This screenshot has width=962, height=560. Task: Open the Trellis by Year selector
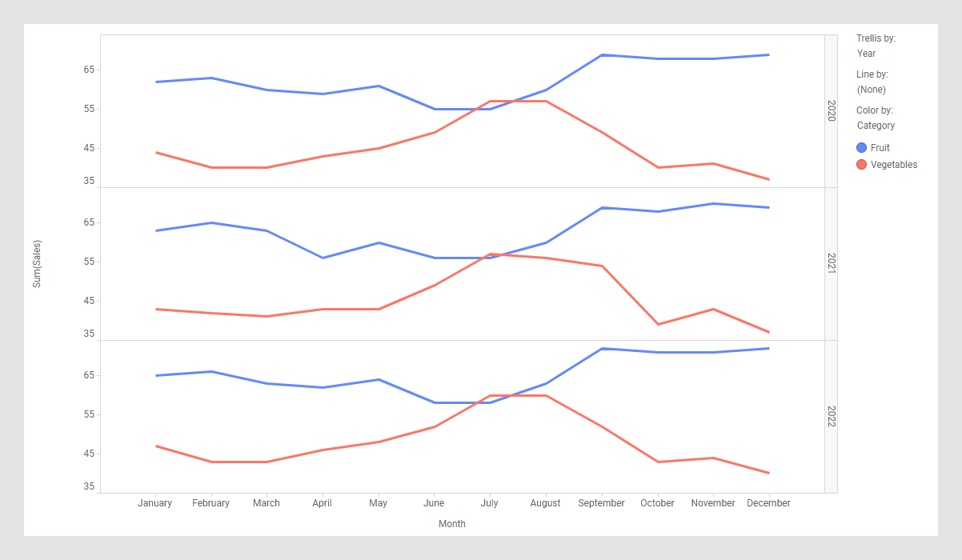866,54
